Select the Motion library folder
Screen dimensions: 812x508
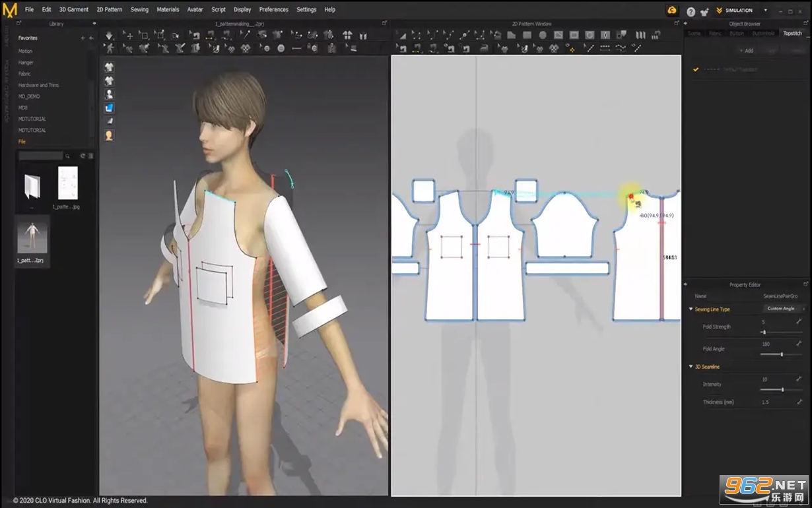click(x=25, y=51)
